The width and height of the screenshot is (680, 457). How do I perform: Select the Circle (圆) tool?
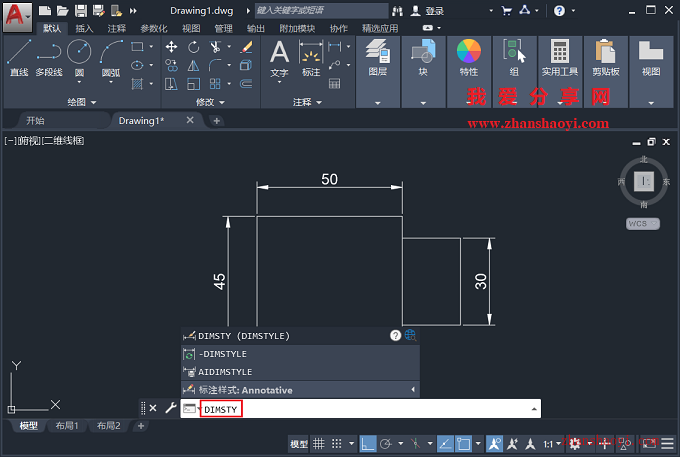tap(79, 56)
